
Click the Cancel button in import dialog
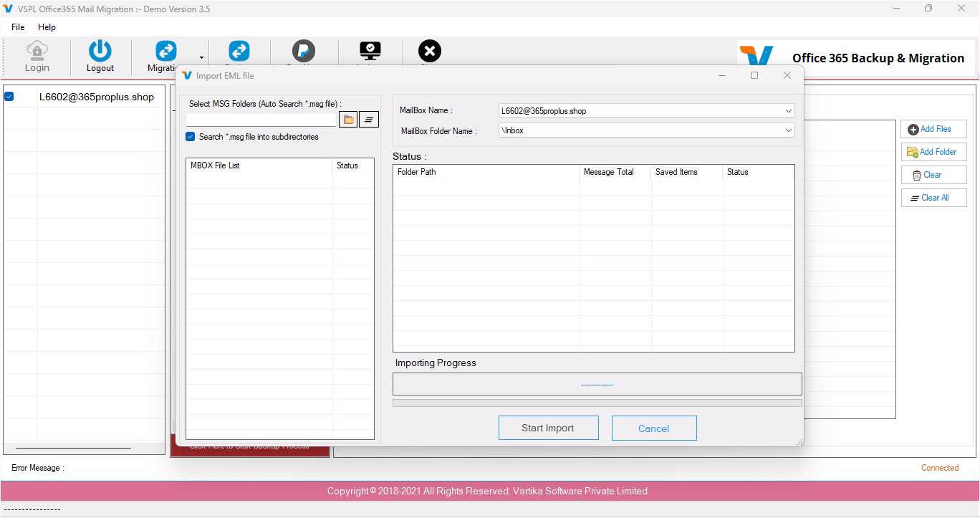654,428
